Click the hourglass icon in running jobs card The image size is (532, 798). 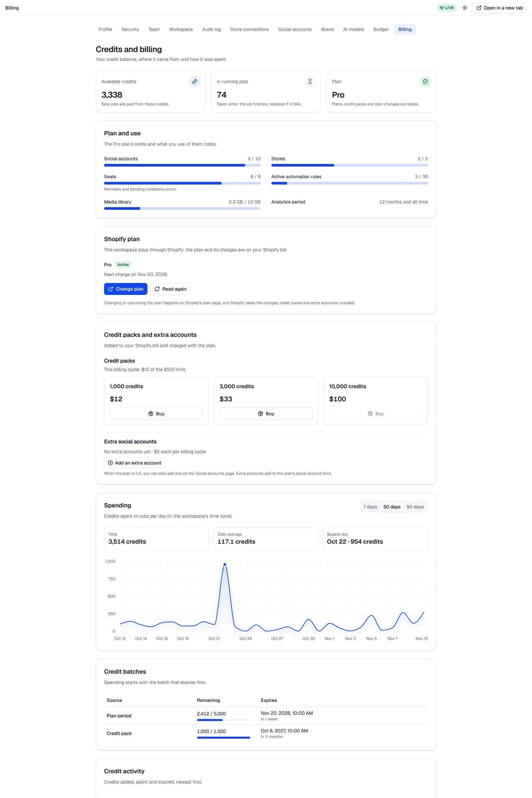tap(310, 81)
